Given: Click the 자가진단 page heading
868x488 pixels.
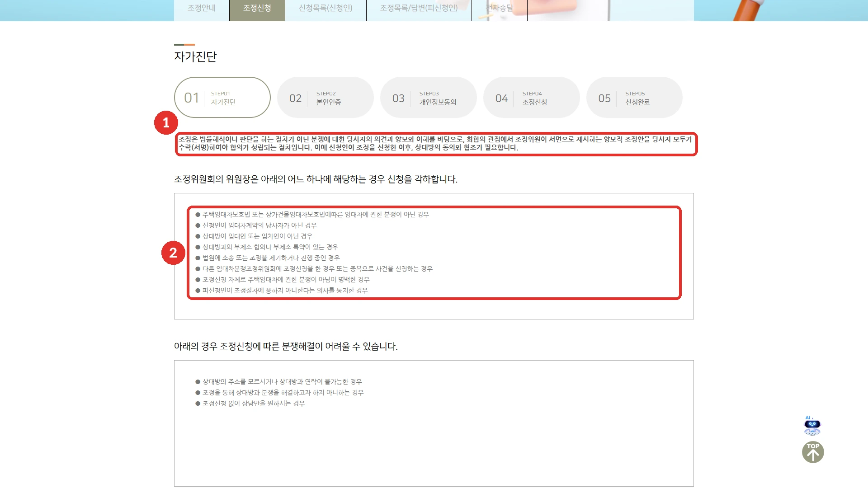Looking at the screenshot, I should 195,56.
